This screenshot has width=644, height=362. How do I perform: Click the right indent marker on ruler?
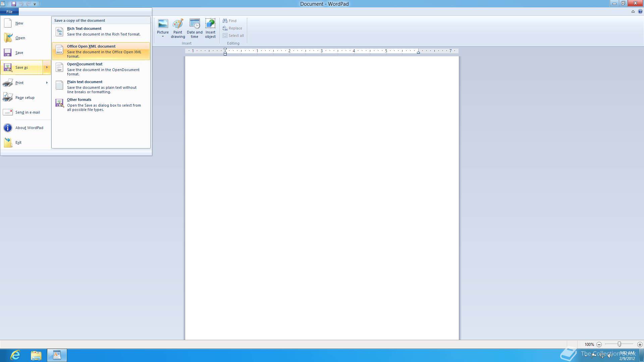[418, 52]
